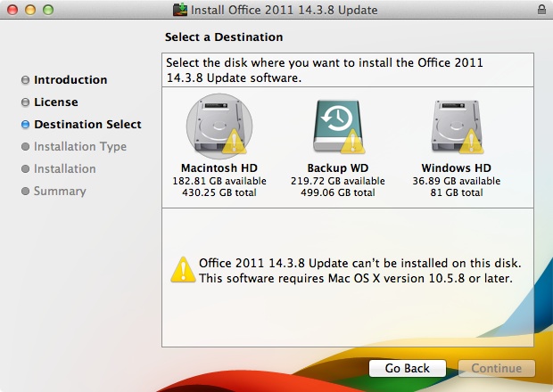Click warning badge on Windows HD
Screen dimensions: 553x392
pos(471,142)
